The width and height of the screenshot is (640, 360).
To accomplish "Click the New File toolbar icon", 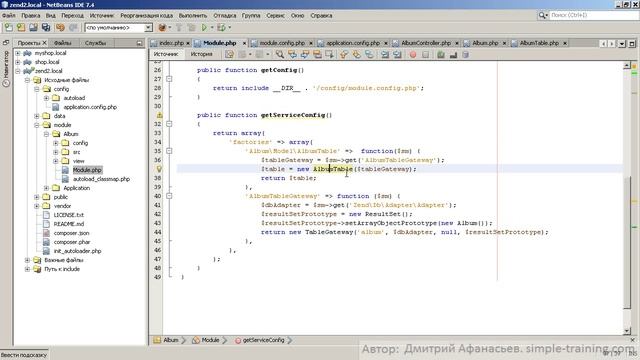I will (x=9, y=27).
